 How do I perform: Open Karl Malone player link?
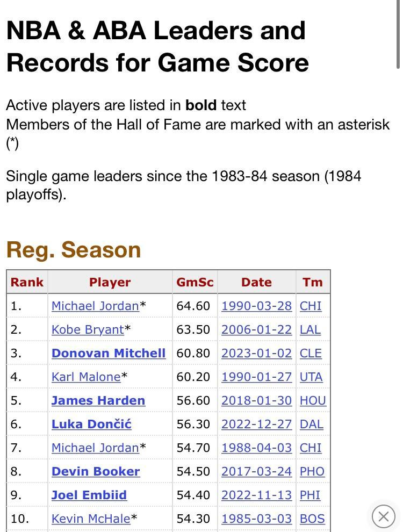[x=86, y=377]
